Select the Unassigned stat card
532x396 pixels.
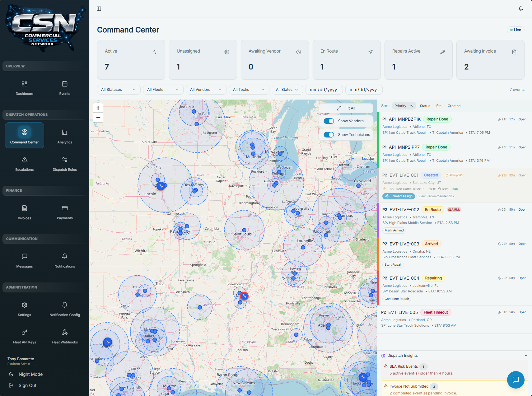(x=203, y=59)
